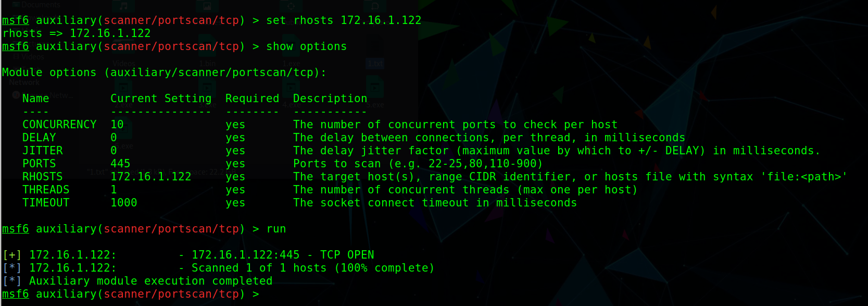Click the 'set rhosts 172.16.1.122' command
868x306 pixels.
[344, 20]
